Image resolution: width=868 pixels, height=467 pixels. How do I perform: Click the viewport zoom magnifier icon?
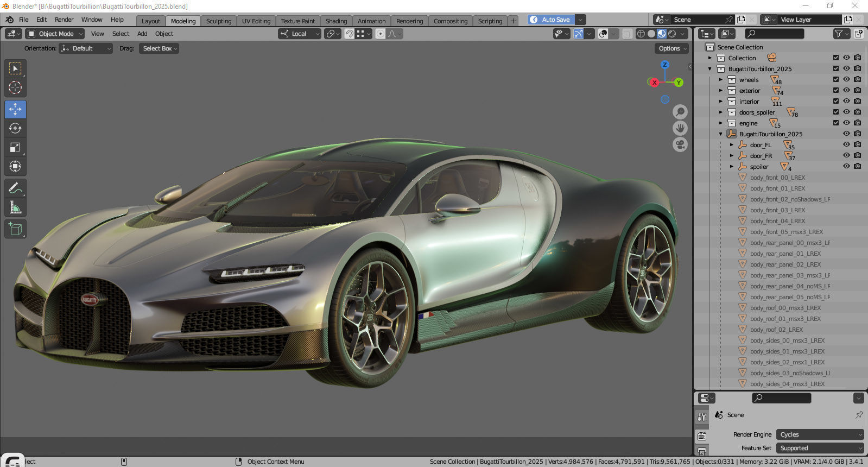[680, 112]
